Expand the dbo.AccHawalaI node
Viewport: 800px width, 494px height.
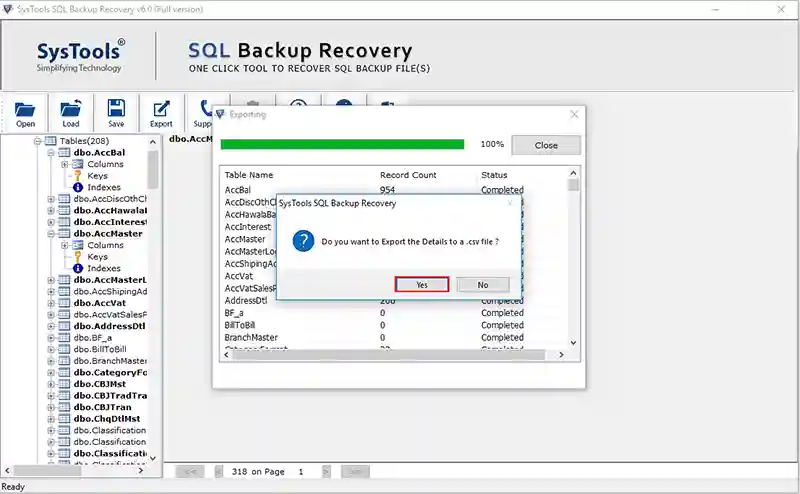pyautogui.click(x=51, y=210)
